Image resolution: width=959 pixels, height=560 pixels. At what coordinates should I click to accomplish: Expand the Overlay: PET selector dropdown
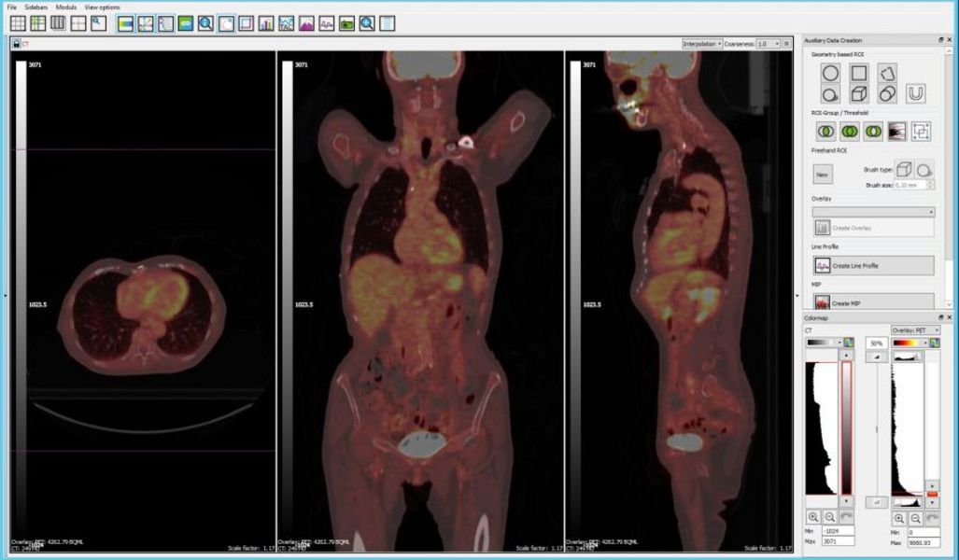pos(915,330)
